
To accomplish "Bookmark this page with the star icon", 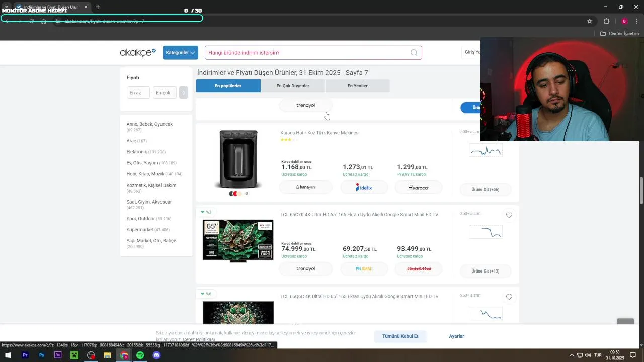I will tap(590, 21).
